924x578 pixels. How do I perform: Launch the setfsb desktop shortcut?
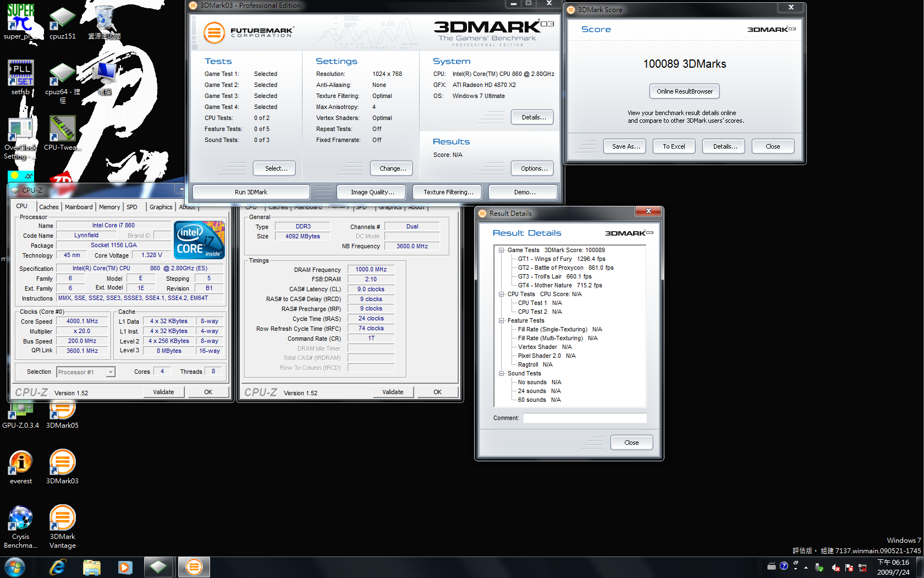click(20, 76)
